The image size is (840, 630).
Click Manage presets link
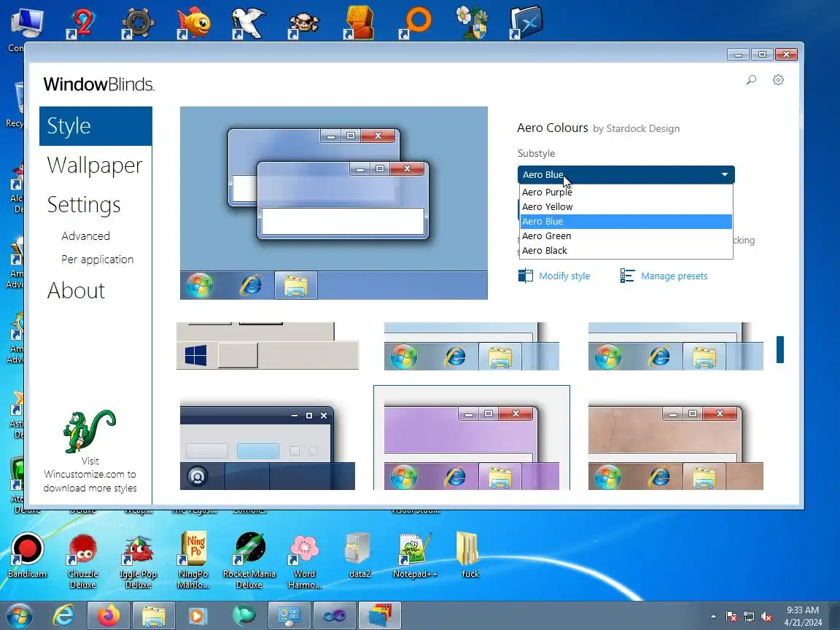(674, 276)
